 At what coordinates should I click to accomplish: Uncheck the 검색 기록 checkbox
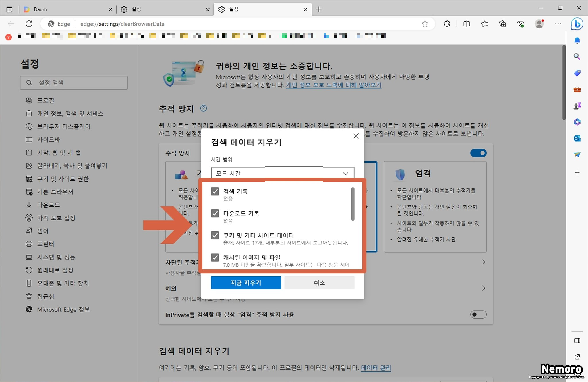(215, 191)
